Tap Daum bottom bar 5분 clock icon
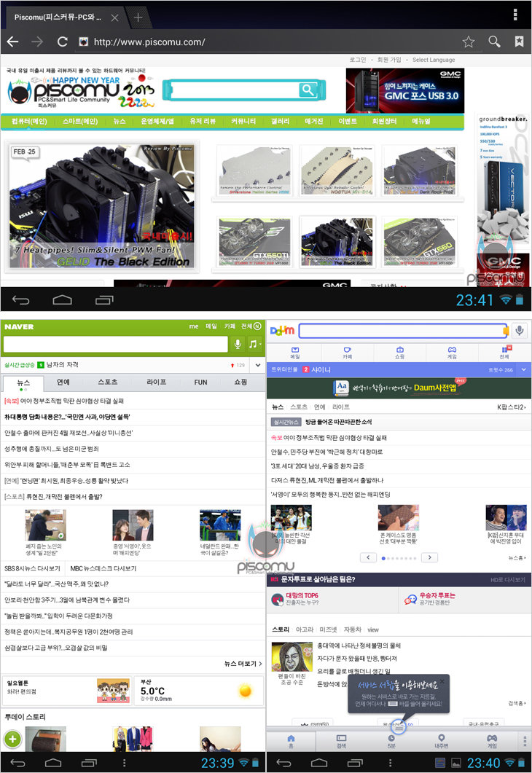532x773 pixels. click(391, 741)
